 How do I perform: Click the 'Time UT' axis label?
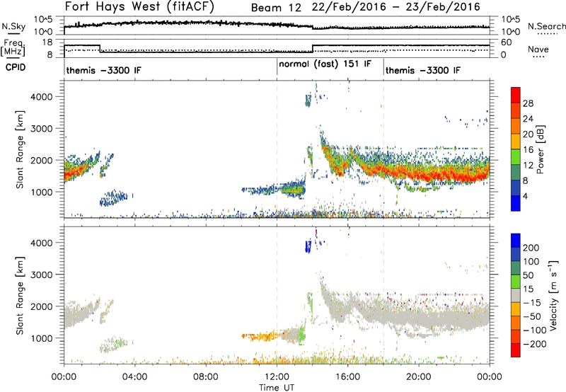coord(277,388)
